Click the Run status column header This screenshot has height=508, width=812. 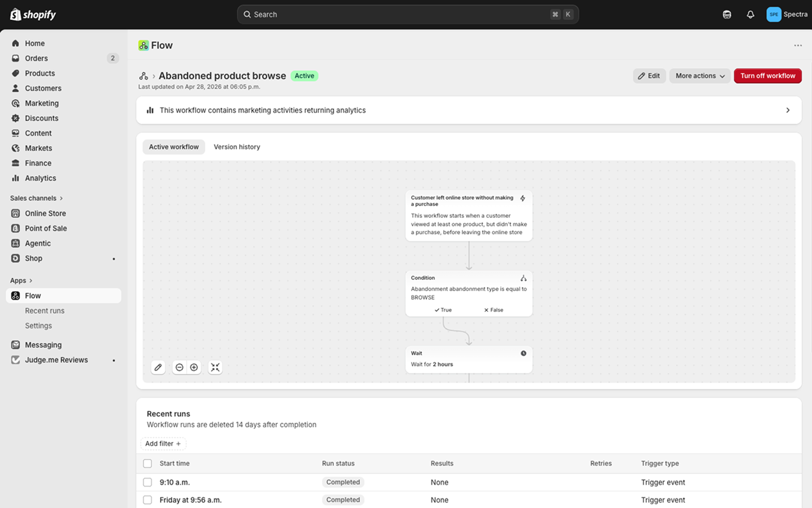pyautogui.click(x=338, y=463)
